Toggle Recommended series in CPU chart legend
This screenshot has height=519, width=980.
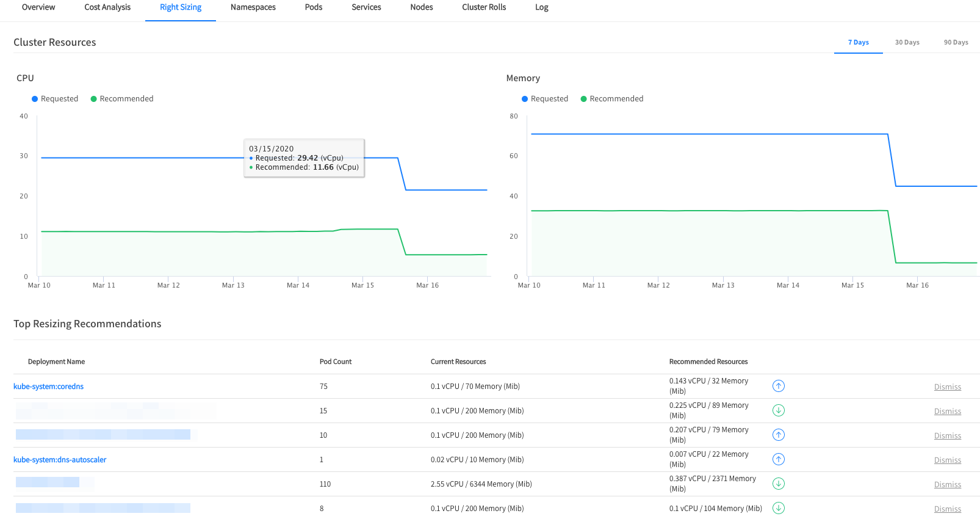[x=122, y=99]
